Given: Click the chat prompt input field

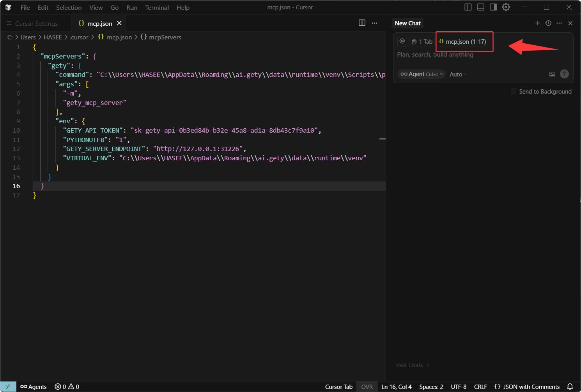Looking at the screenshot, I should pos(483,55).
